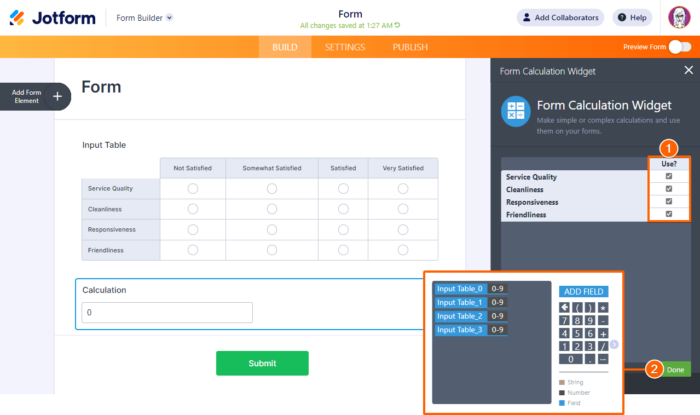The width and height of the screenshot is (700, 415).
Task: Switch to the SETTINGS tab
Action: pyautogui.click(x=345, y=47)
